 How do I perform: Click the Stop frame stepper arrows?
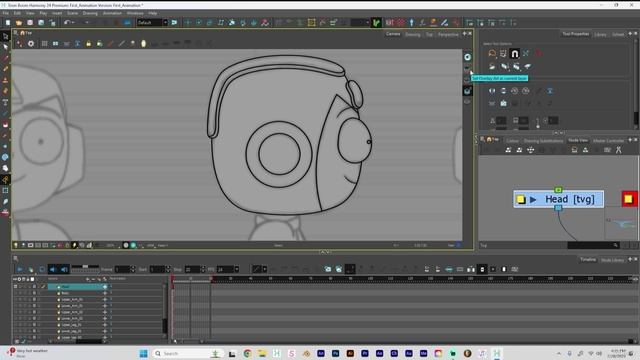[203, 269]
